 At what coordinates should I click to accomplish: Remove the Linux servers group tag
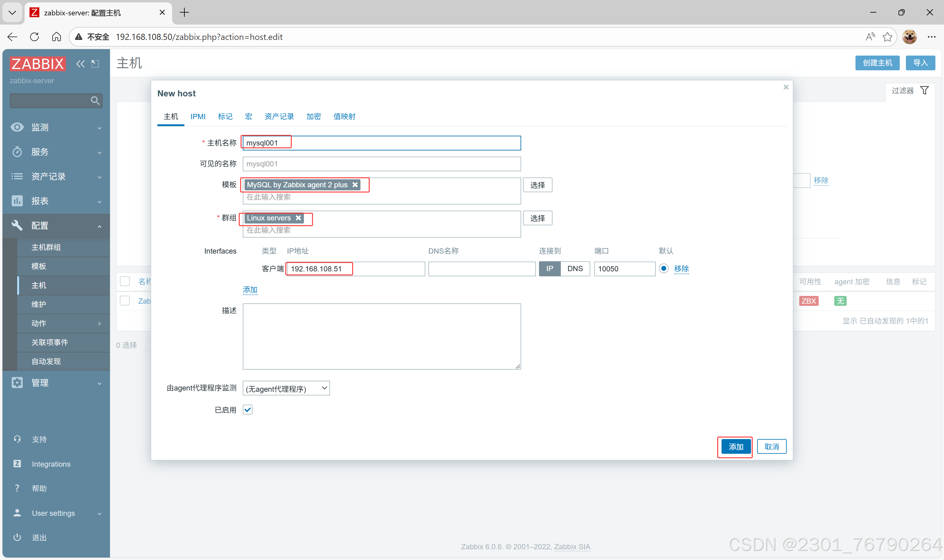pyautogui.click(x=298, y=218)
